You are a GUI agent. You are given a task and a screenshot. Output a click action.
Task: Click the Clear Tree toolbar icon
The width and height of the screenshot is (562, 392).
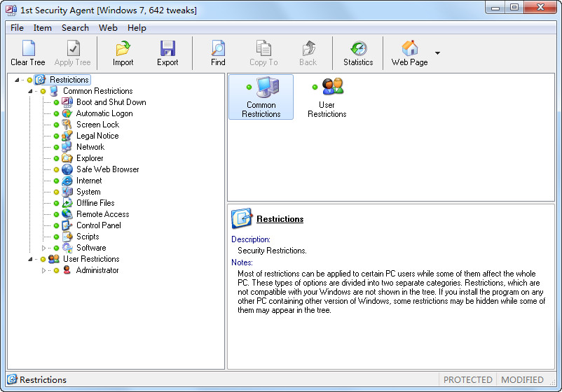[28, 48]
